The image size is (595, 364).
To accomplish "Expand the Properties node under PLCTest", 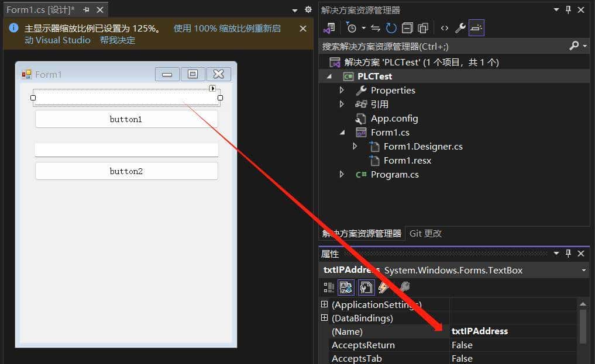I will pyautogui.click(x=342, y=90).
